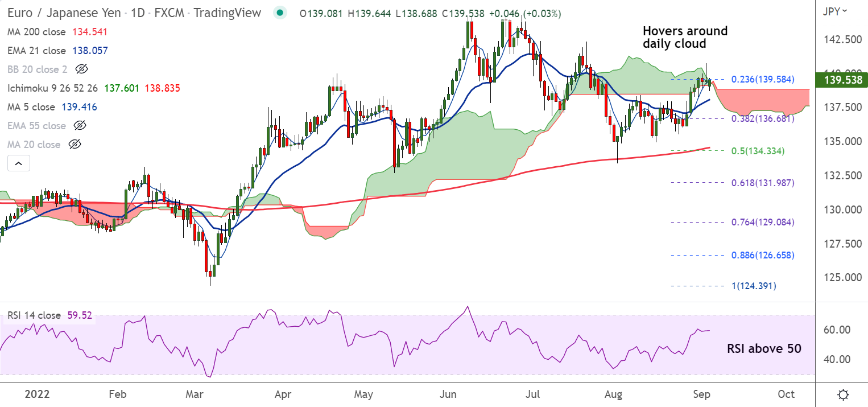The height and width of the screenshot is (407, 868).
Task: Click the 0.382(136.681) Fibonacci level label
Action: [763, 118]
